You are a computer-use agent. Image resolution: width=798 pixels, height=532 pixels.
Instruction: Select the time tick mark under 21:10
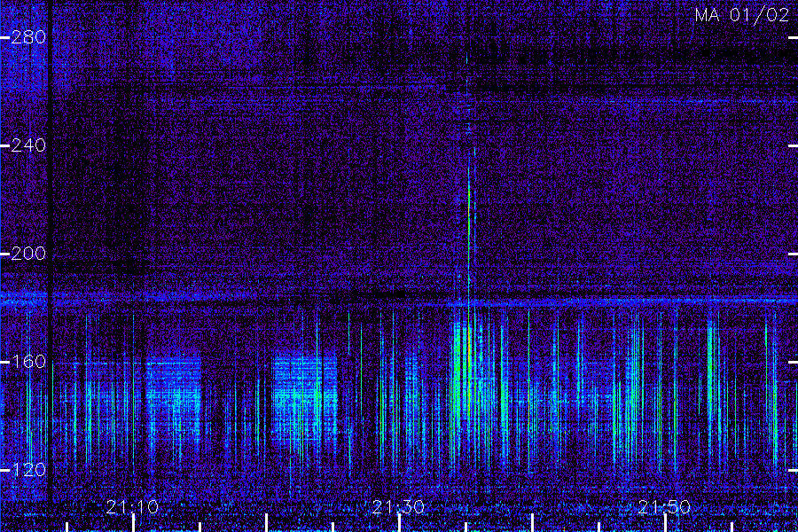pyautogui.click(x=133, y=523)
